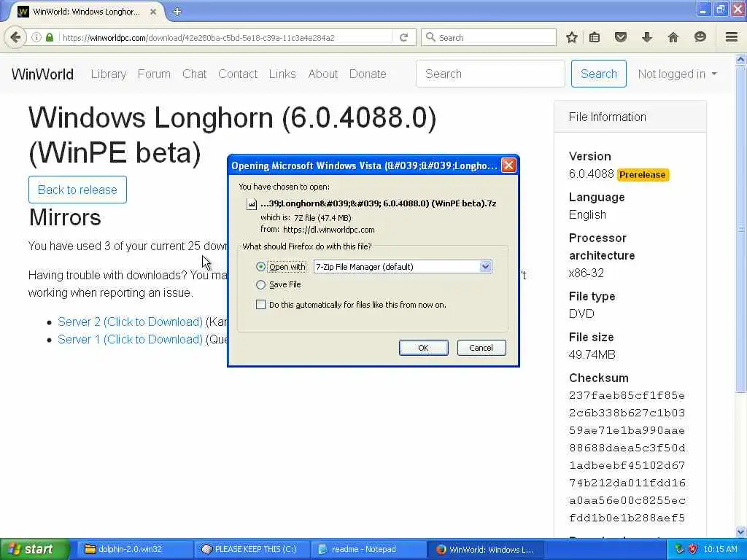This screenshot has height=560, width=747.
Task: Click the Back to release button
Action: (x=77, y=190)
